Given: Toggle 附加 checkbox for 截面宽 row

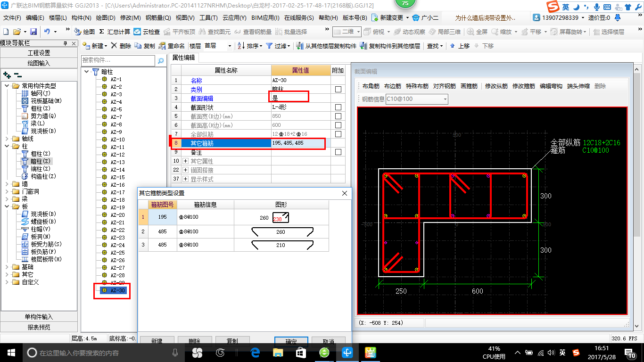Looking at the screenshot, I should [x=338, y=116].
